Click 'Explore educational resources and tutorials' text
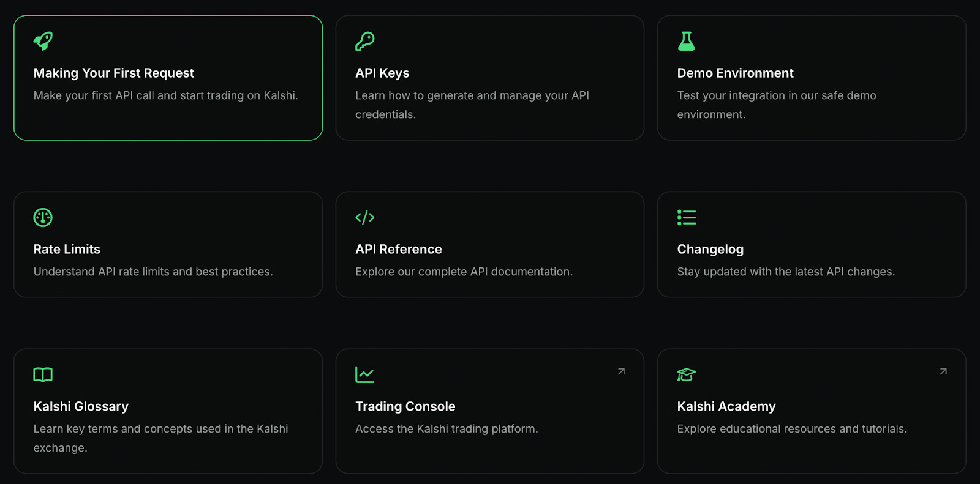Screen dimensions: 980x484 [792, 429]
